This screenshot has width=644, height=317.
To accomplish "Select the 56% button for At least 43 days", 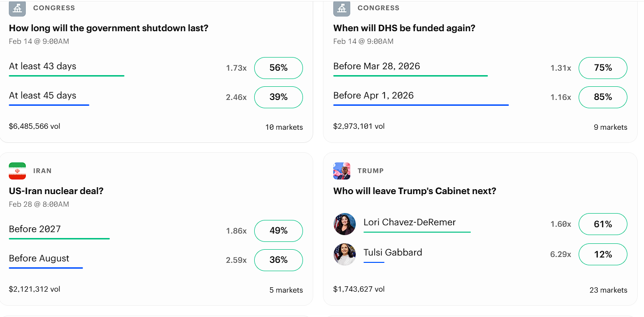I will point(278,68).
